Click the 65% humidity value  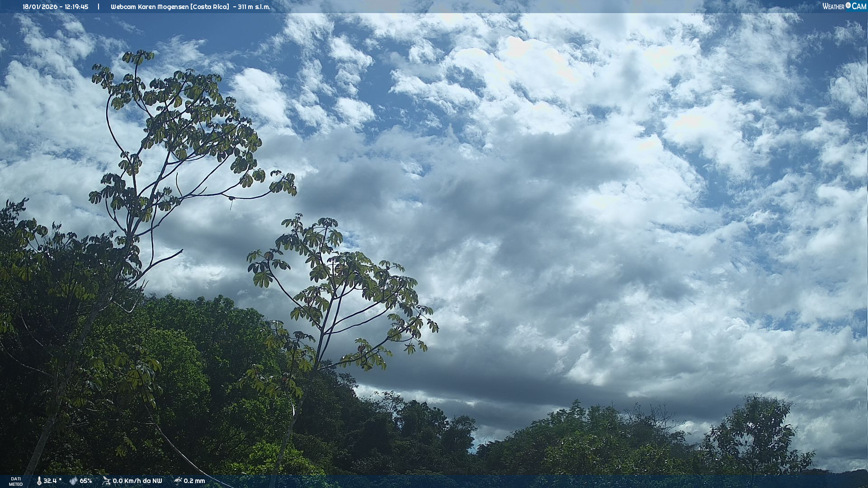point(86,481)
